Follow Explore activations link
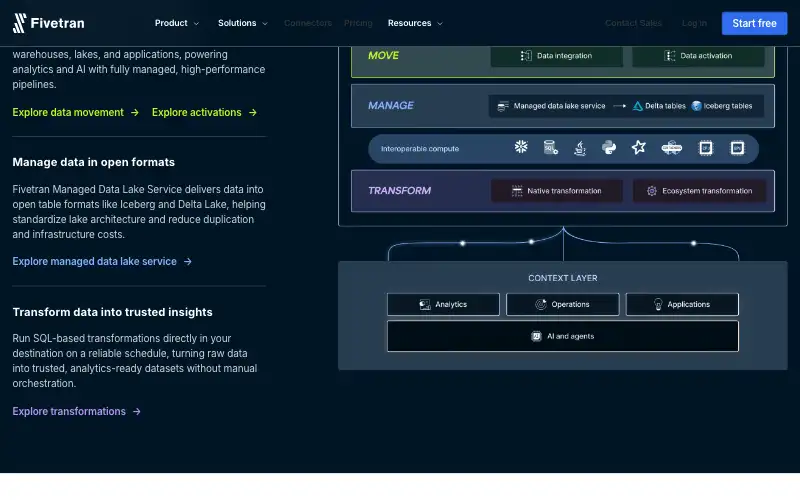 [196, 112]
